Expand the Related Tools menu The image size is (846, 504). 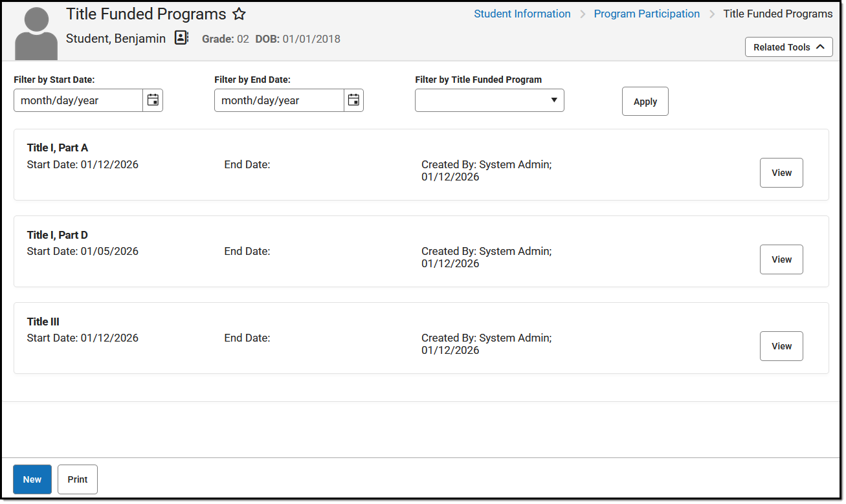(788, 47)
